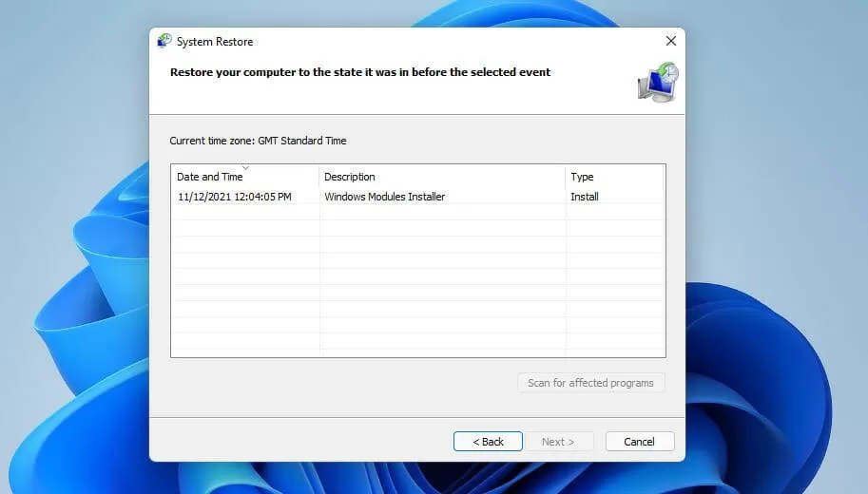Select the Windows Modules Installer restore point
The image size is (868, 494).
[385, 197]
